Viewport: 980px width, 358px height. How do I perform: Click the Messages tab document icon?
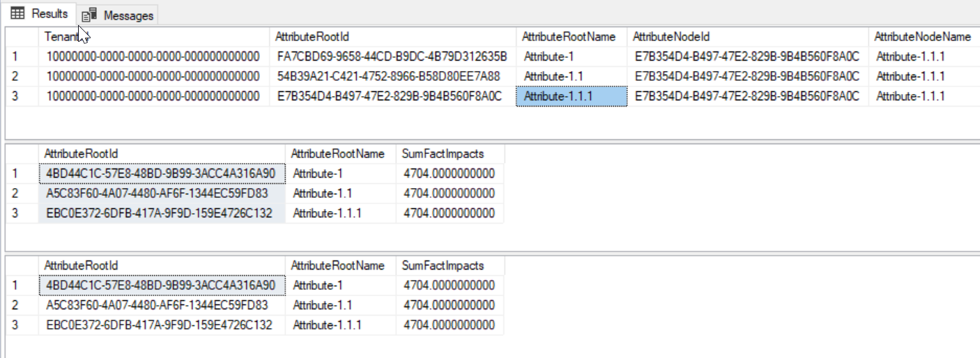[89, 15]
